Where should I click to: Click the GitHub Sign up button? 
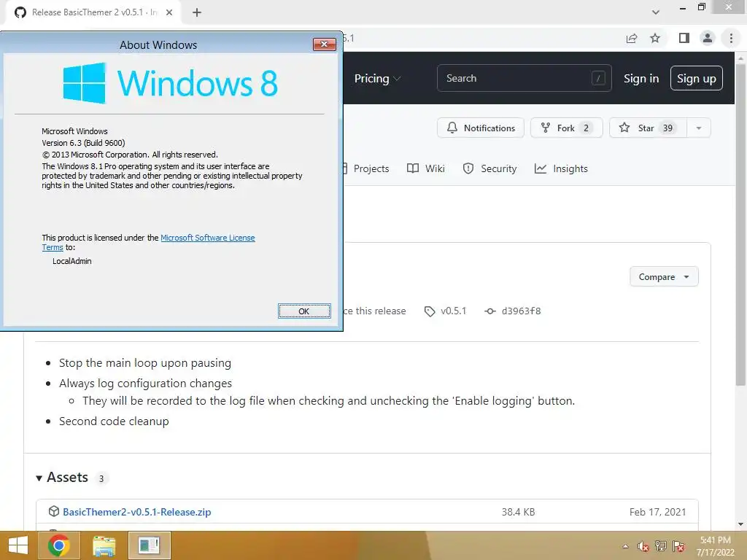(x=696, y=79)
